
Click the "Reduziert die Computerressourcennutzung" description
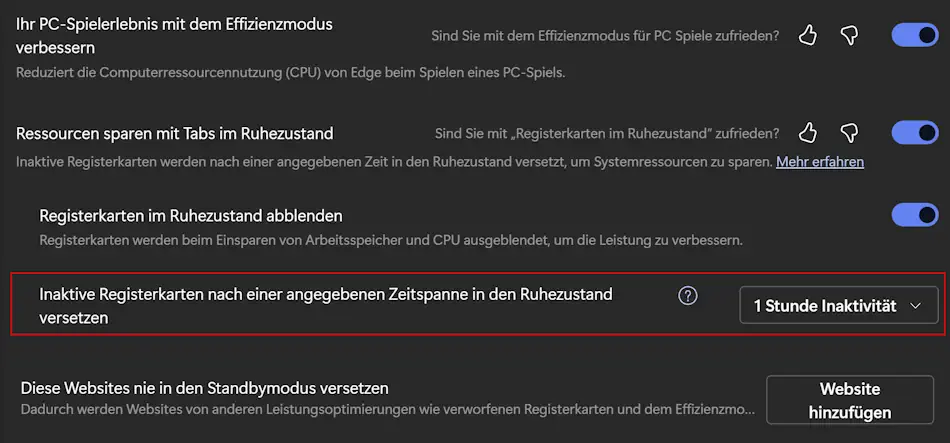[x=283, y=73]
